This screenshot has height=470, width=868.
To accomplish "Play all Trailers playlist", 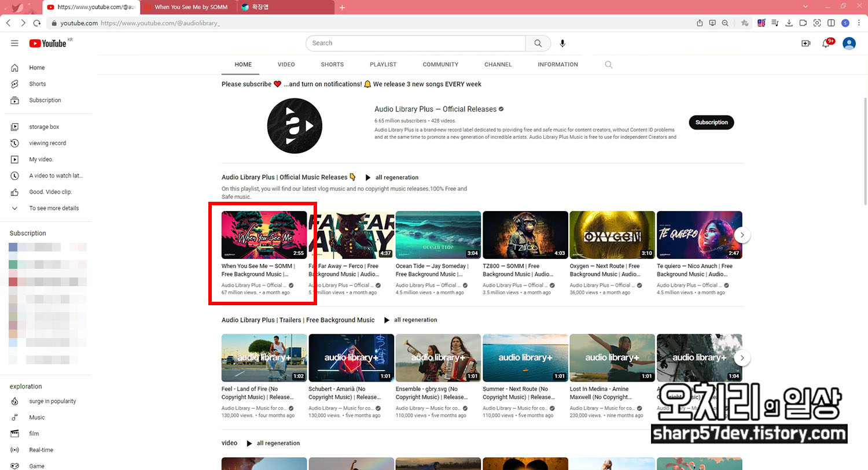I will [410, 320].
